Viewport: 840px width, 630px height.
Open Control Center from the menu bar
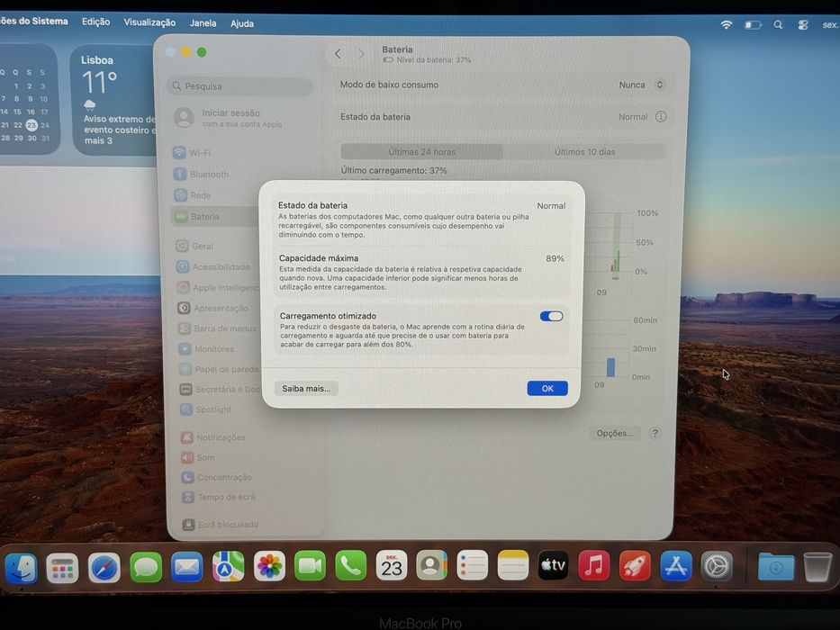[x=802, y=24]
